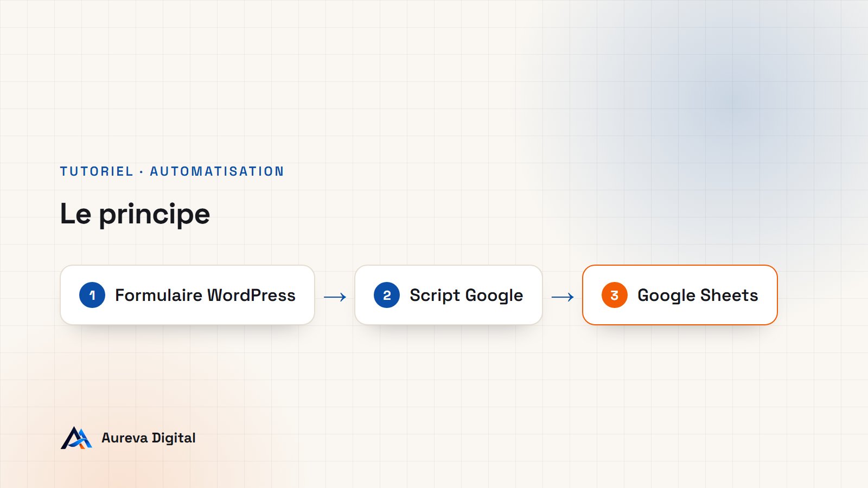Select the Script Google step card

[449, 295]
